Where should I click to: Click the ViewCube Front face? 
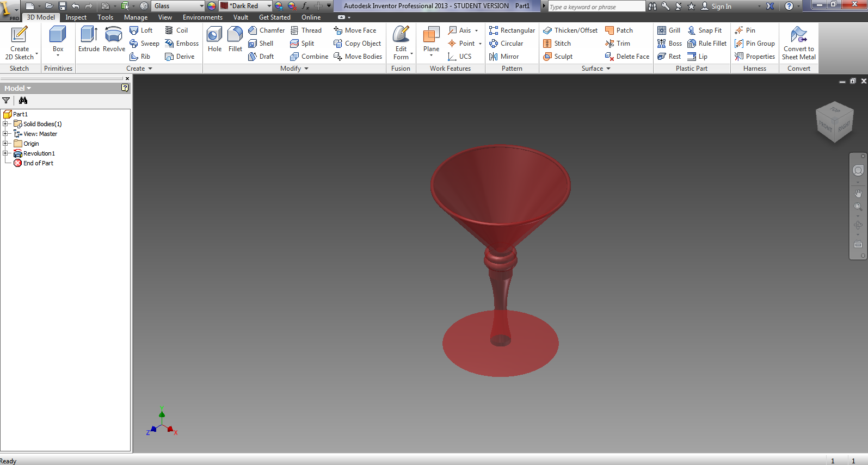825,126
